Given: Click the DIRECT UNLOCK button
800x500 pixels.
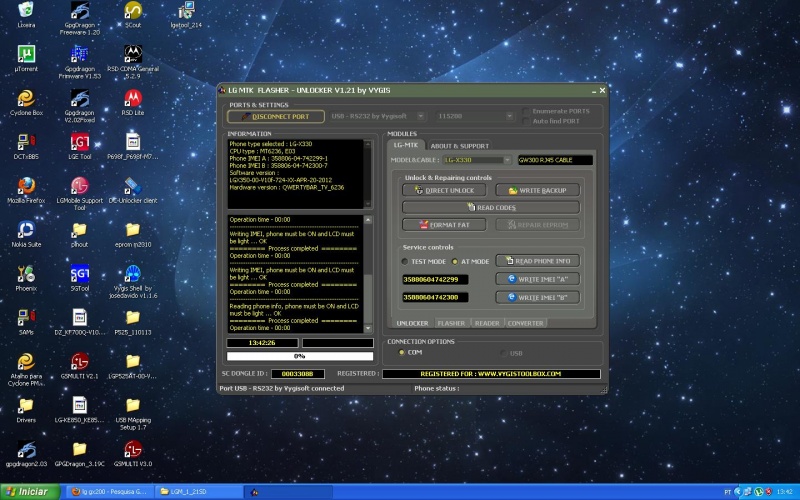Looking at the screenshot, I should pyautogui.click(x=444, y=190).
